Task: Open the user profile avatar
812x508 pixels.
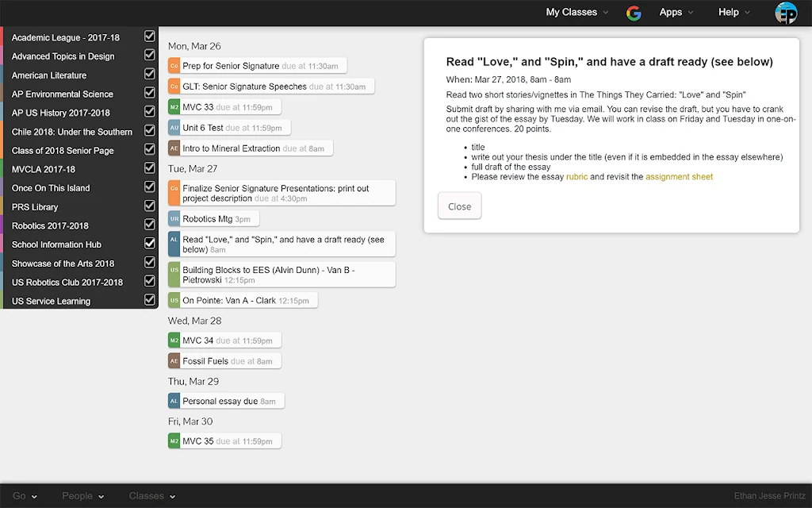Action: coord(786,13)
